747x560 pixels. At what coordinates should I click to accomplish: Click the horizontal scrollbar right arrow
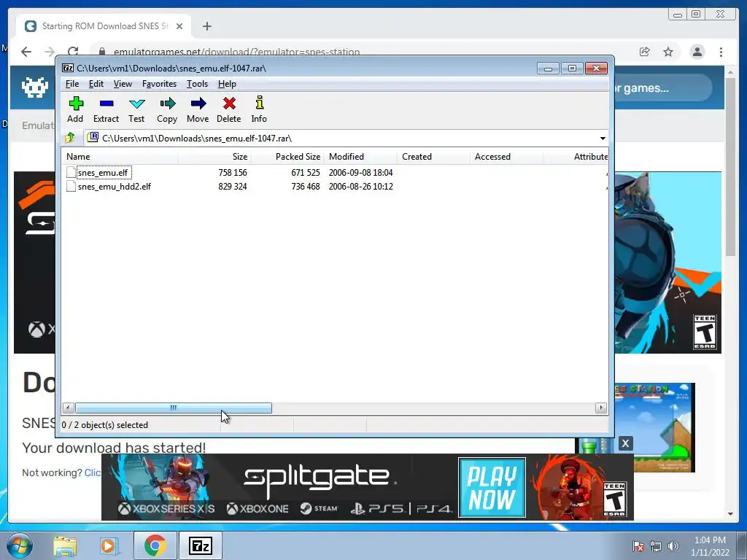[x=601, y=408]
